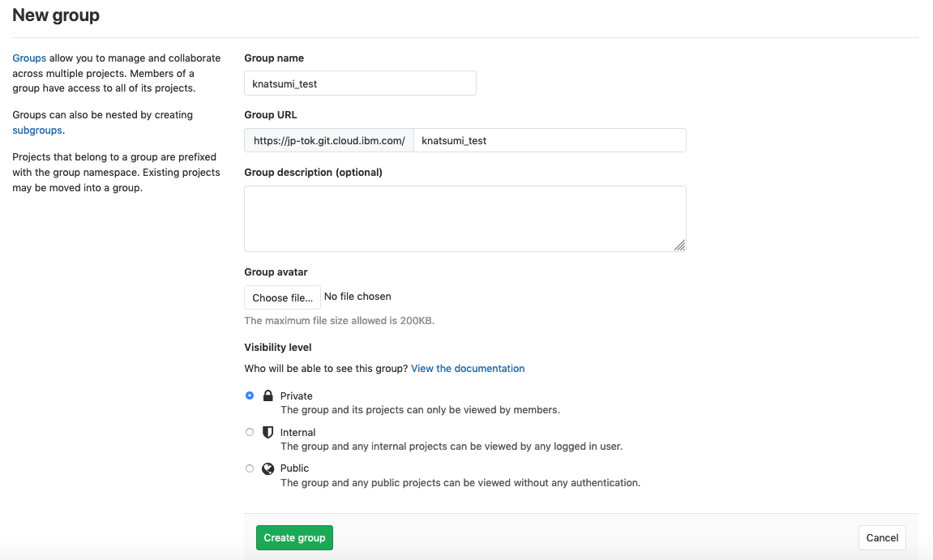Click the Private option label text

pyautogui.click(x=297, y=396)
